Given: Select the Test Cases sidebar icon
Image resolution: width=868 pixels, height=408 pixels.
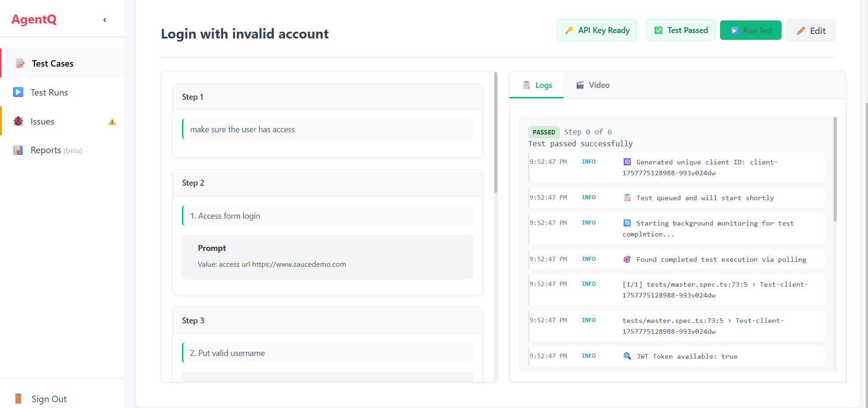Looking at the screenshot, I should point(19,63).
